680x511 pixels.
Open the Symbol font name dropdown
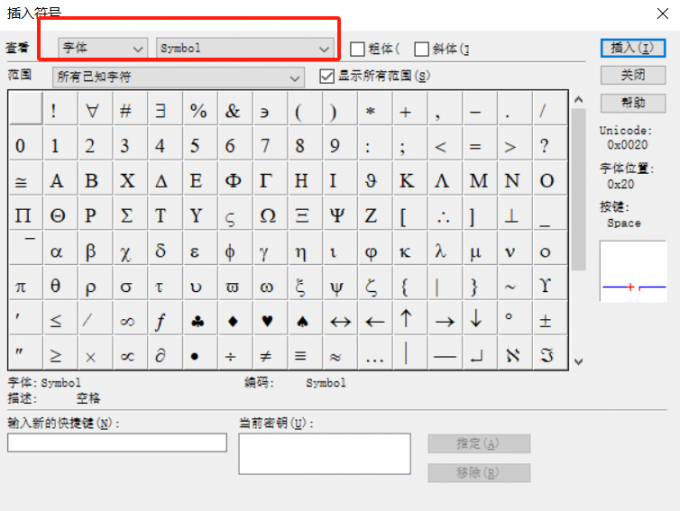click(245, 48)
